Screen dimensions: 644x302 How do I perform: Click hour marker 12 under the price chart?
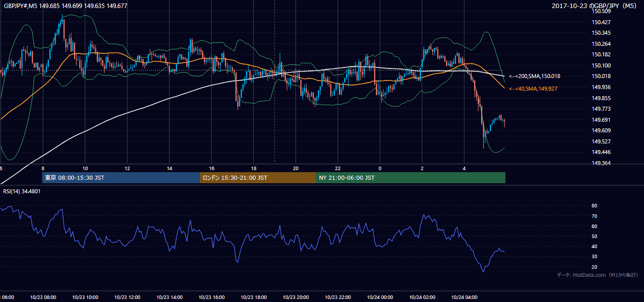tap(127, 169)
